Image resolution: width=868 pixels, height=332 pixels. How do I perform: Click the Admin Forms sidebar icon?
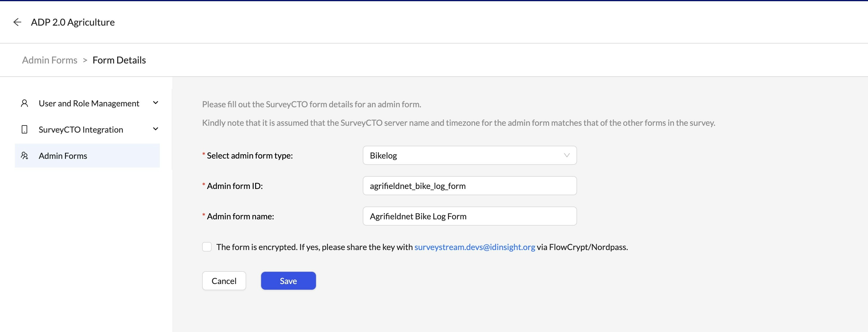24,156
